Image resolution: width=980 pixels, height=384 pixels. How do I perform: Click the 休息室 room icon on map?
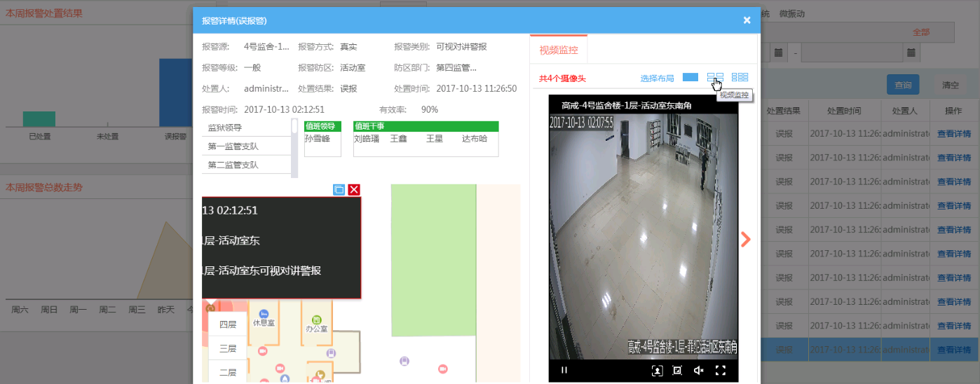[x=264, y=314]
